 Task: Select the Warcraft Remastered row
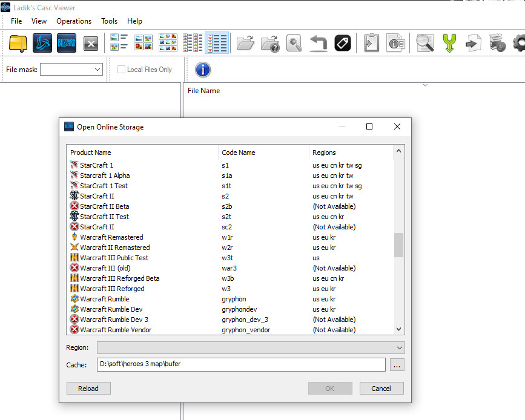(231, 237)
